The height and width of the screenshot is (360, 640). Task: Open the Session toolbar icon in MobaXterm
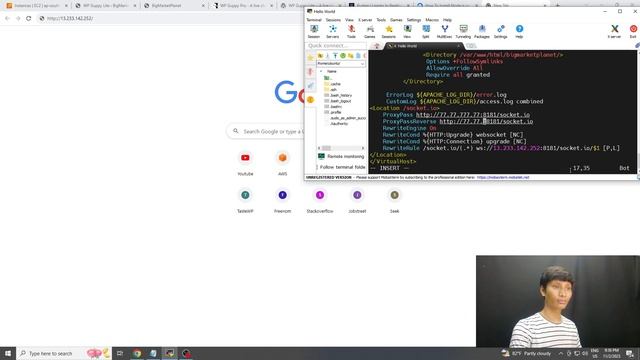(x=314, y=31)
